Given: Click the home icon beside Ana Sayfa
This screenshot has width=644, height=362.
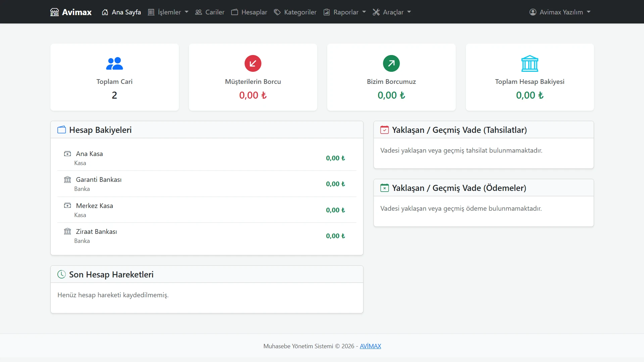Looking at the screenshot, I should [105, 12].
